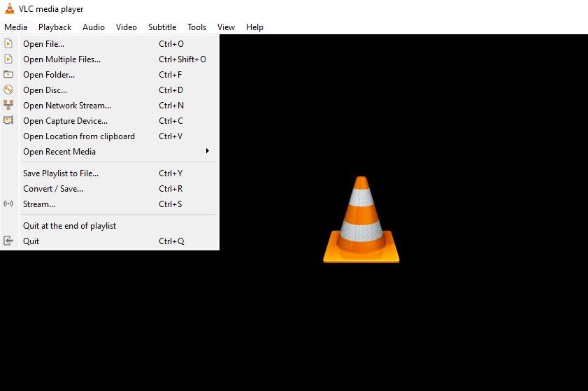Open the Video menu
588x391 pixels.
point(127,27)
